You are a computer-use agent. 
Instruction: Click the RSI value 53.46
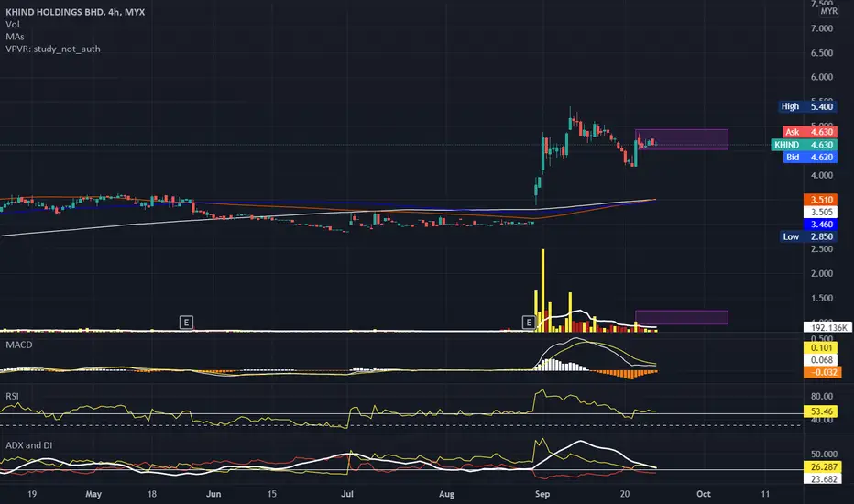coord(821,411)
